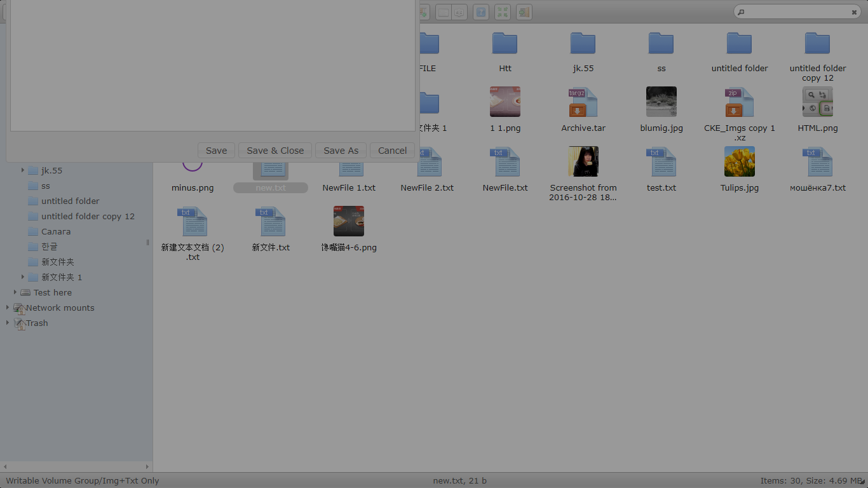
Task: Select the HTML.png thumbnail
Action: (x=817, y=102)
